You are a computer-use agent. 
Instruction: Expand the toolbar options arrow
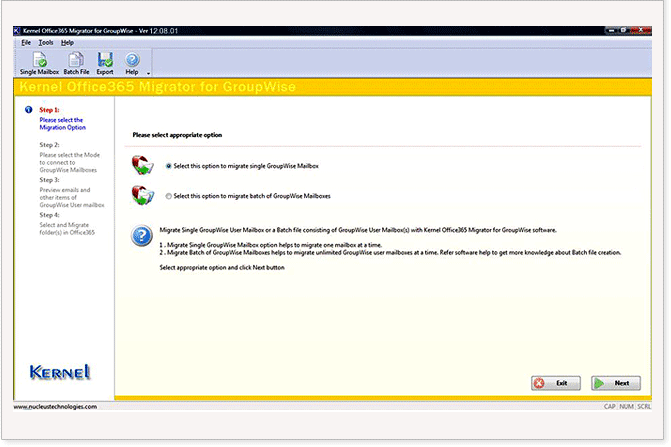pos(148,73)
